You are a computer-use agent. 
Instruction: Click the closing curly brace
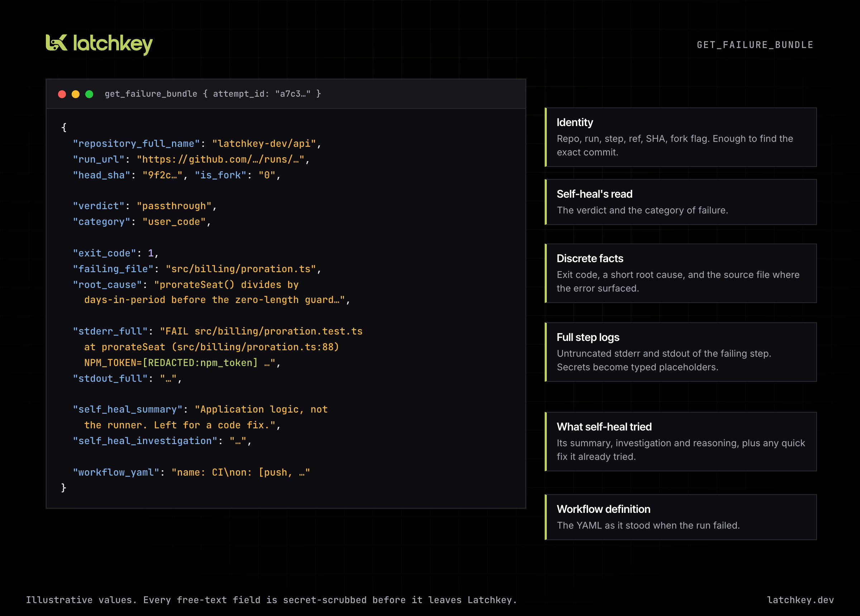[64, 487]
